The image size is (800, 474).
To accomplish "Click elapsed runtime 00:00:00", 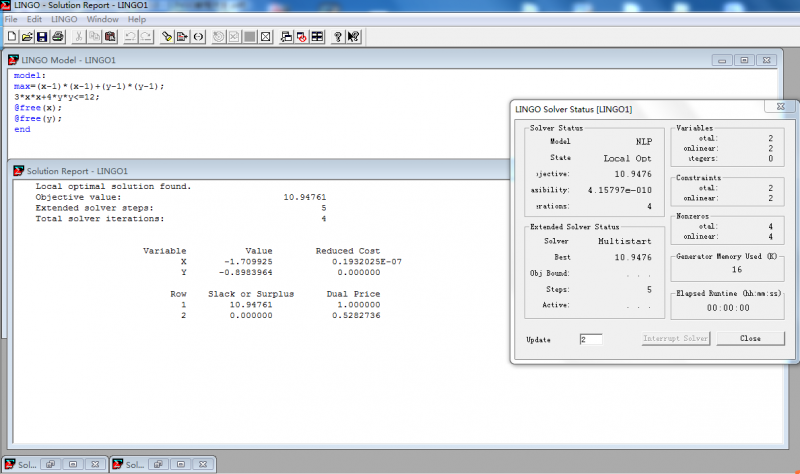I will point(728,308).
